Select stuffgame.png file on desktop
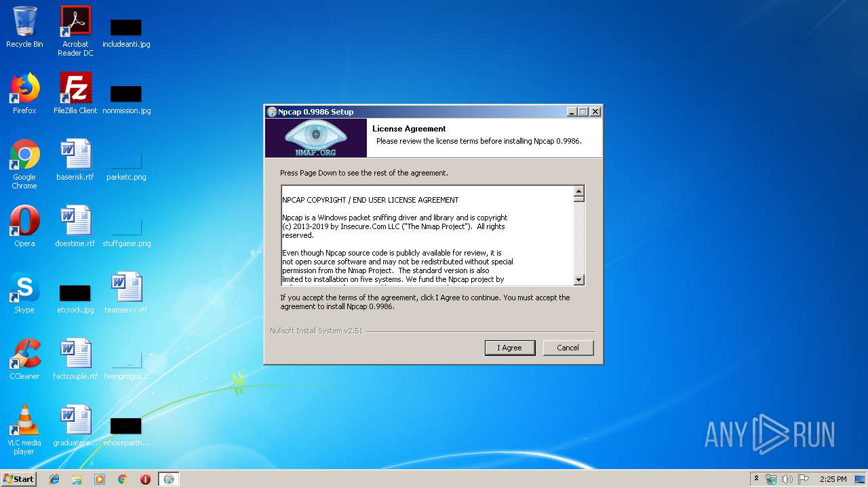Screen dimensions: 868x488 click(126, 232)
